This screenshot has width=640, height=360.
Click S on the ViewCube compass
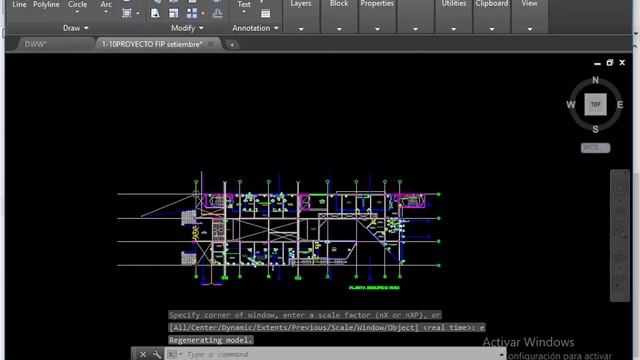pos(596,129)
